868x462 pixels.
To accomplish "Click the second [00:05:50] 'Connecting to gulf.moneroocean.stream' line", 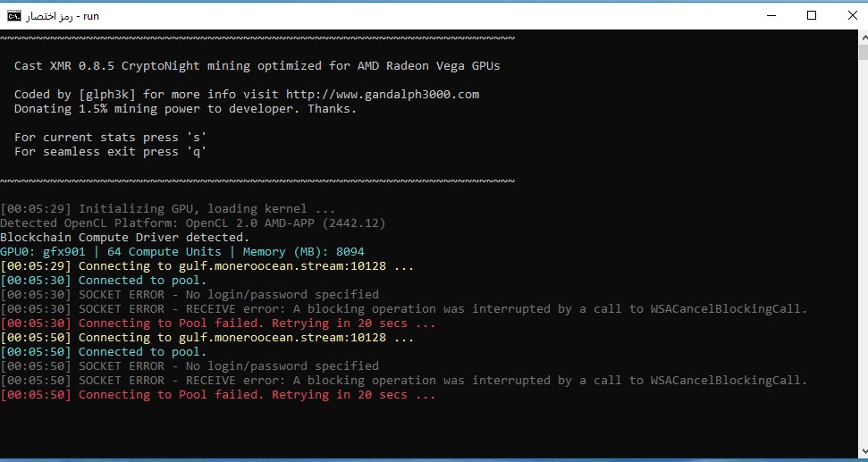I will point(207,338).
